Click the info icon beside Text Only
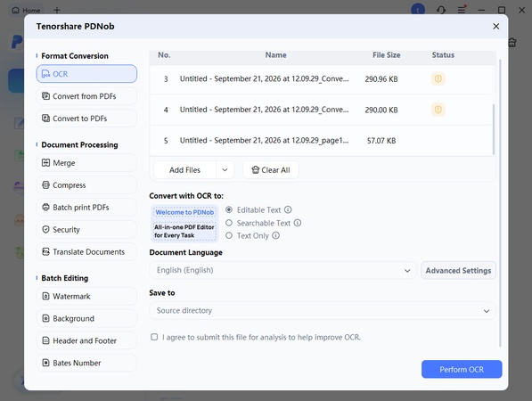This screenshot has height=401, width=532. pyautogui.click(x=276, y=235)
